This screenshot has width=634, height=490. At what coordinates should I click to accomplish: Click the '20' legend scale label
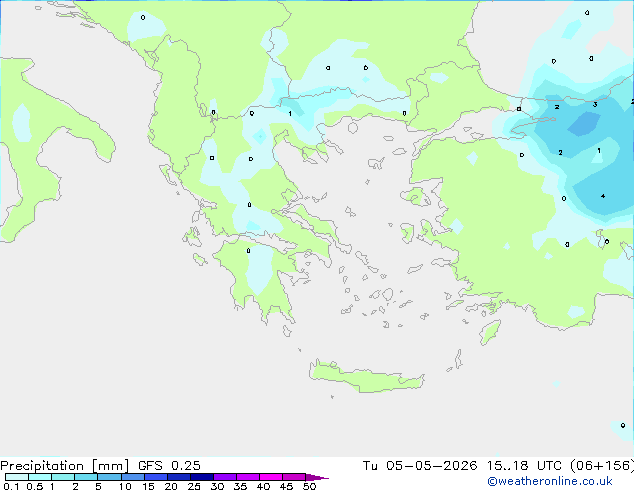click(171, 486)
